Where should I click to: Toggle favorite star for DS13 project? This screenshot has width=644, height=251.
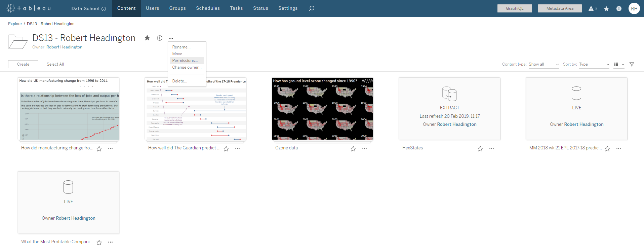(147, 38)
